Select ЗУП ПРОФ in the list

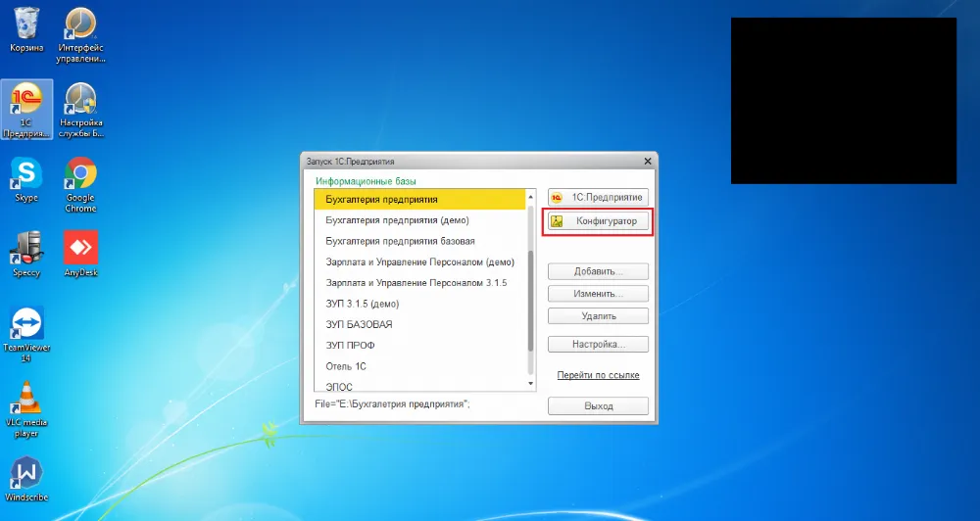[420, 345]
